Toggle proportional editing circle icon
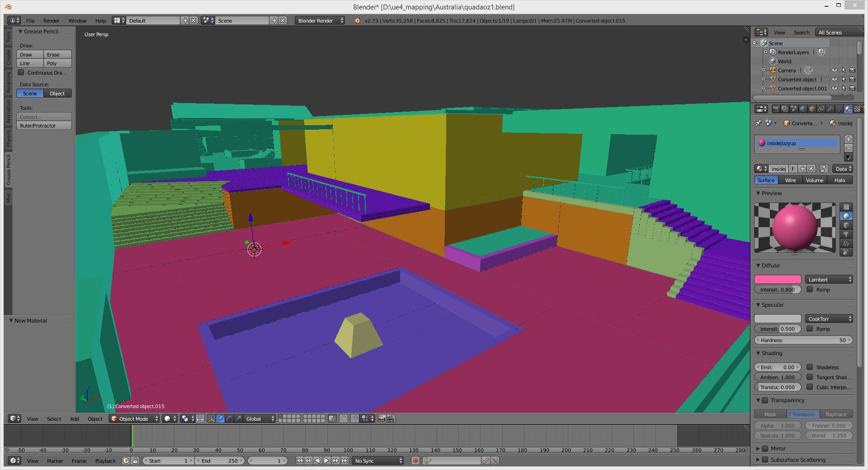 tap(344, 418)
